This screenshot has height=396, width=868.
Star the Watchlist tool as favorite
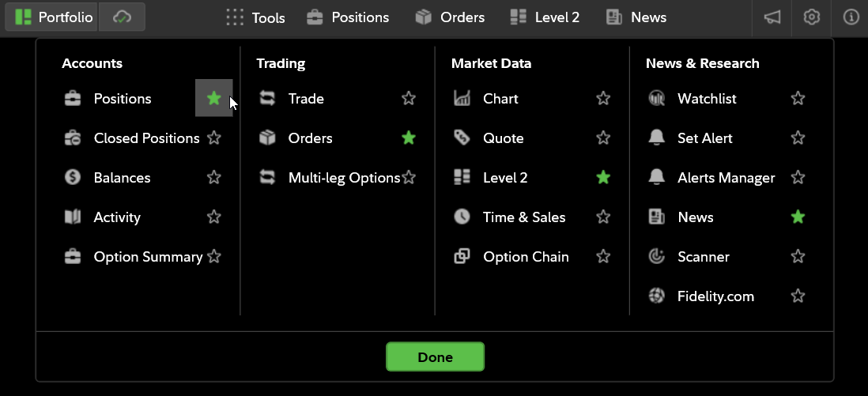[x=798, y=99]
